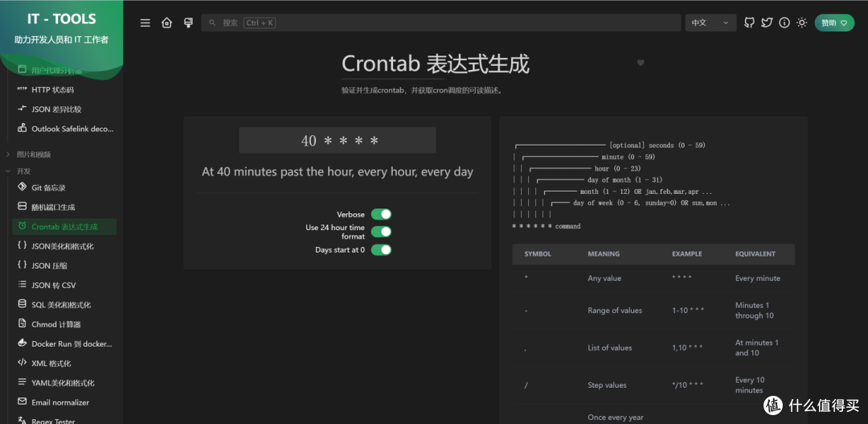Viewport: 868px width, 424px height.
Task: Toggle the sidebar hamburger menu
Action: 145,23
